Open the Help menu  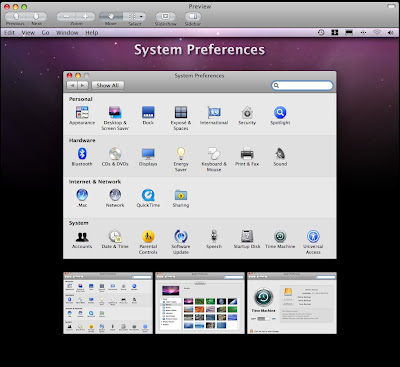coord(92,33)
